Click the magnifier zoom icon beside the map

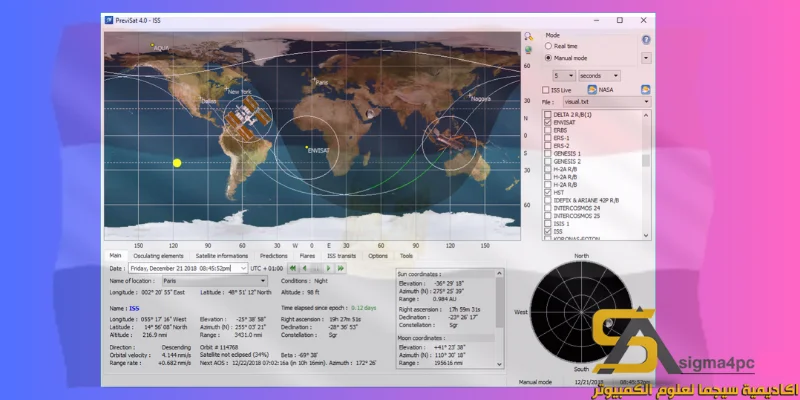coord(528,36)
